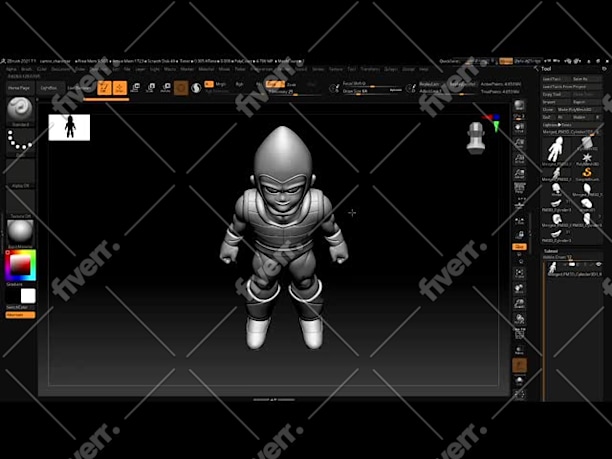Click the BPR render sphere icon
This screenshot has width=612, height=459.
(x=519, y=105)
